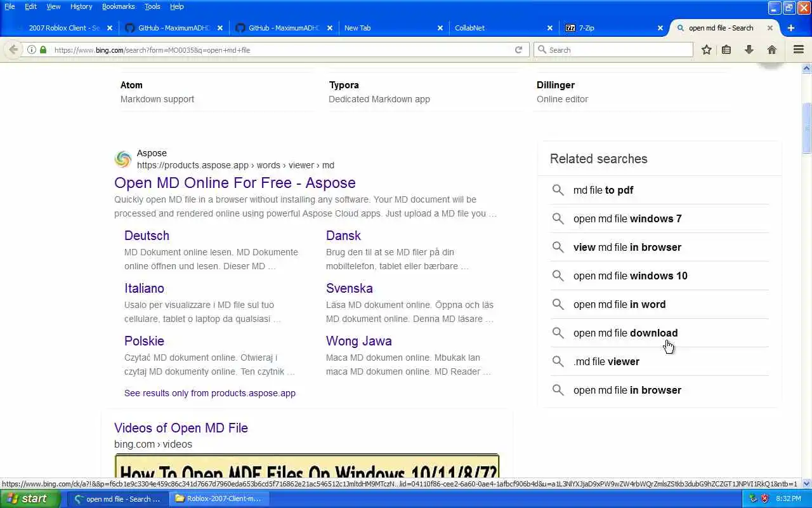Click the Aspose URL breadcrumb text
This screenshot has width=812, height=508.
tap(235, 165)
